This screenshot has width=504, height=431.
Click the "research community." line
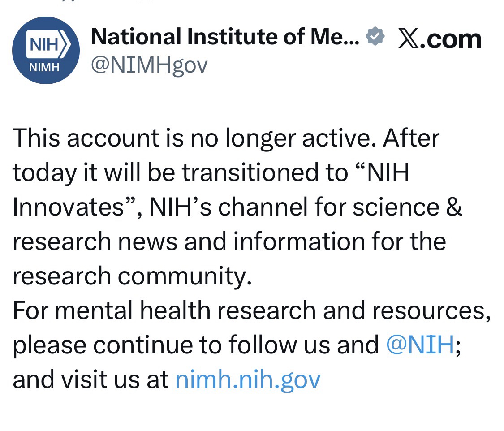pyautogui.click(x=132, y=276)
